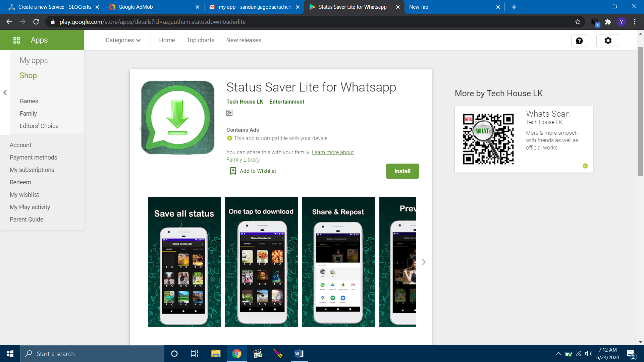Image resolution: width=644 pixels, height=362 pixels.
Task: Show next app screenshot via right arrow
Action: [423, 262]
